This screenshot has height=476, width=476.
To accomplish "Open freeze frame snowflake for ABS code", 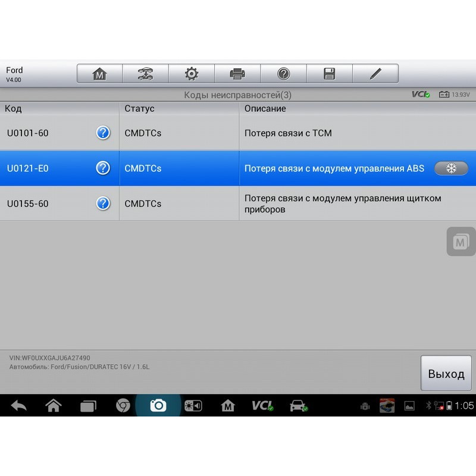I will pos(451,168).
